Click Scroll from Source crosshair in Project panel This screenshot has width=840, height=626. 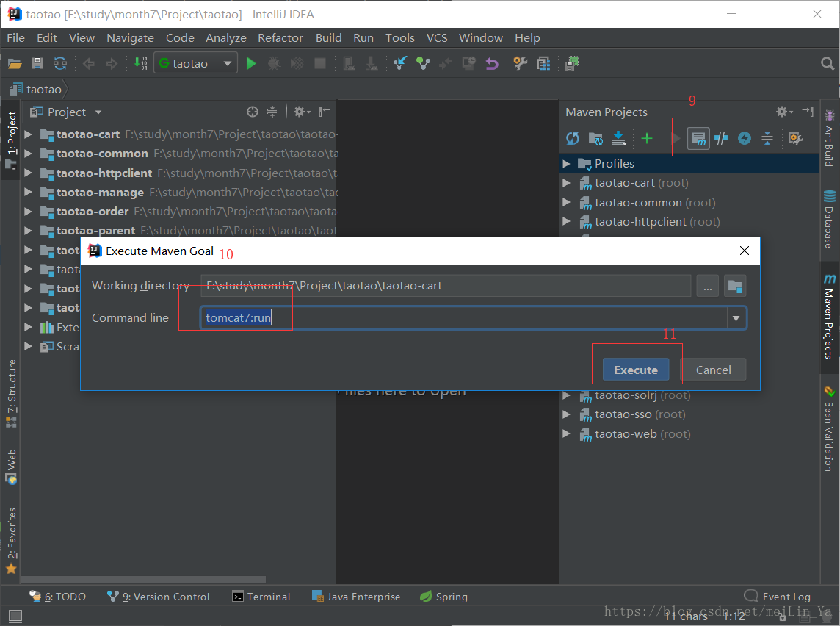(x=253, y=112)
